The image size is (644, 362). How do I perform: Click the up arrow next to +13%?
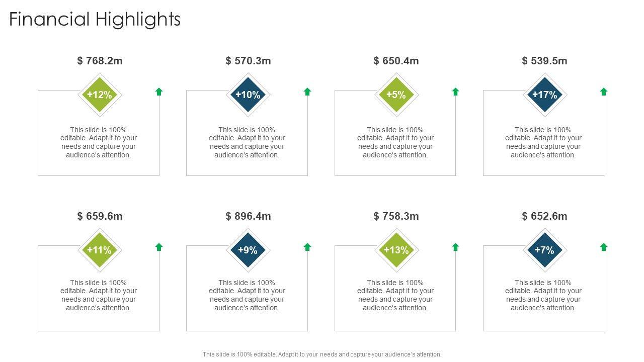pos(455,247)
